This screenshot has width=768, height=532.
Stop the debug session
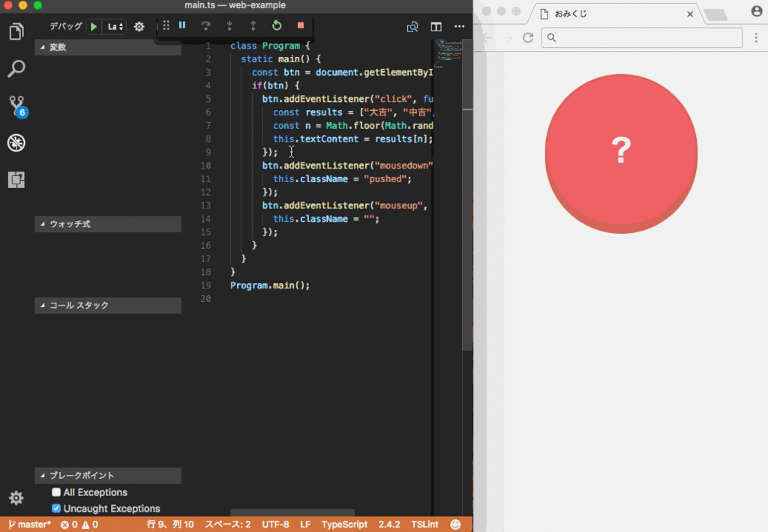point(301,25)
